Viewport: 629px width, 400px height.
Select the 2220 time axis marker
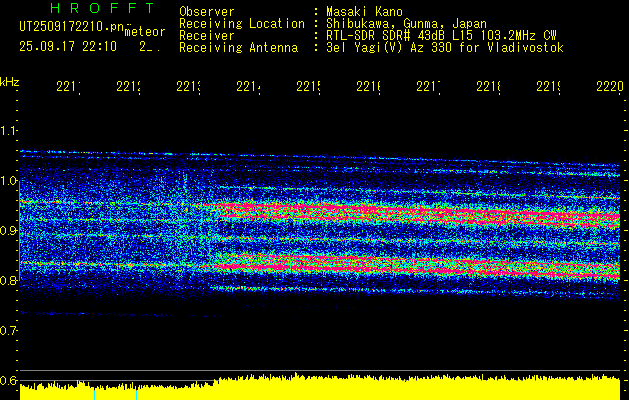(610, 86)
